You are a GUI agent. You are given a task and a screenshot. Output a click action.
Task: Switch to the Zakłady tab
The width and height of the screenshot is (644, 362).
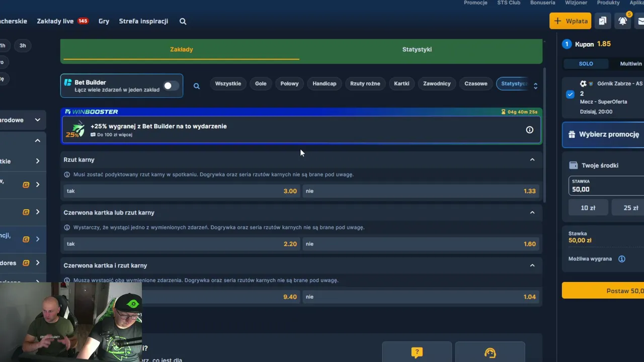point(182,49)
